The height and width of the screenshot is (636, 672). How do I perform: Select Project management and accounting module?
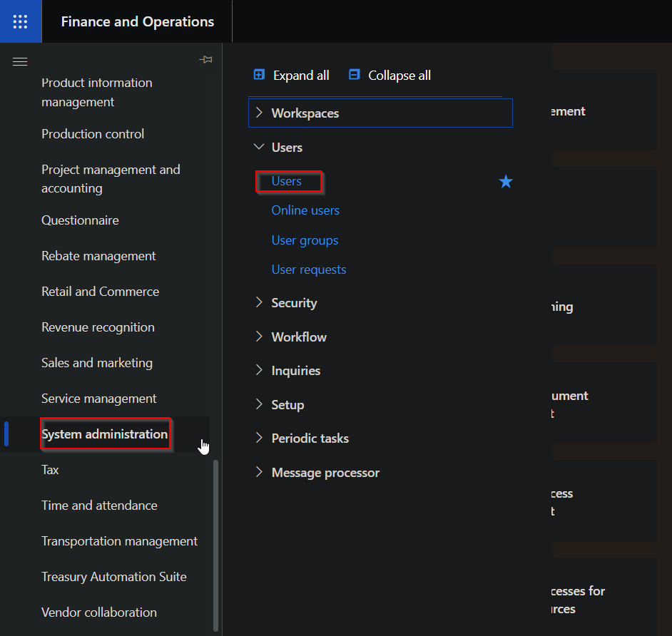(111, 179)
